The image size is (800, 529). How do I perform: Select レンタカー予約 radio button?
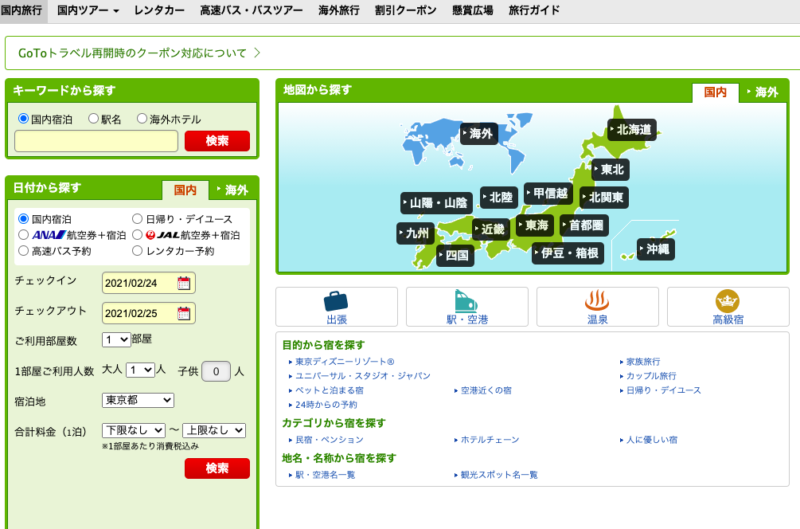pos(137,250)
